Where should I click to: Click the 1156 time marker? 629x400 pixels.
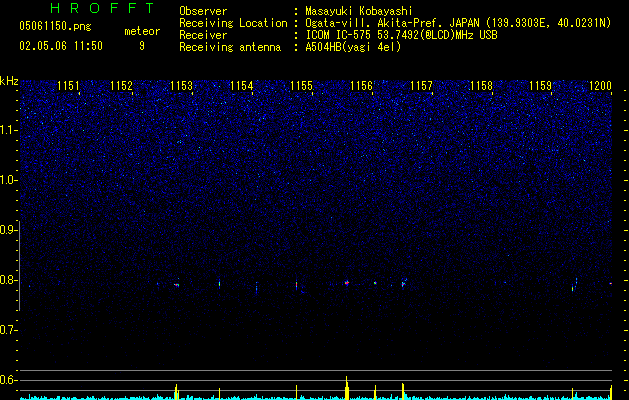click(x=361, y=86)
